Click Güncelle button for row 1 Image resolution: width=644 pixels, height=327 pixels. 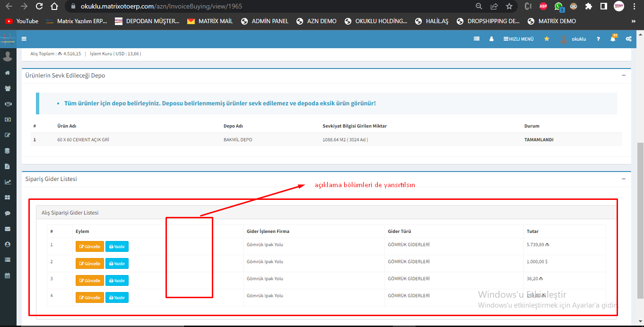pyautogui.click(x=89, y=247)
